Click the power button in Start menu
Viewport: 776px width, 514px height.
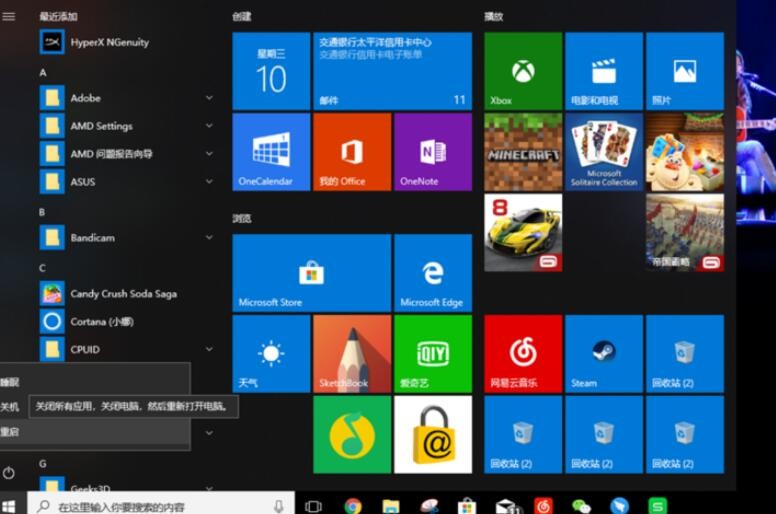coord(9,472)
